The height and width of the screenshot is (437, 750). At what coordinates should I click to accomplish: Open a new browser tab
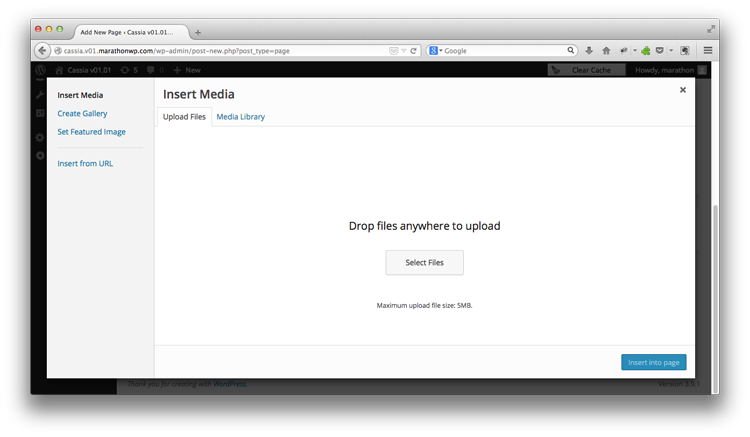198,32
